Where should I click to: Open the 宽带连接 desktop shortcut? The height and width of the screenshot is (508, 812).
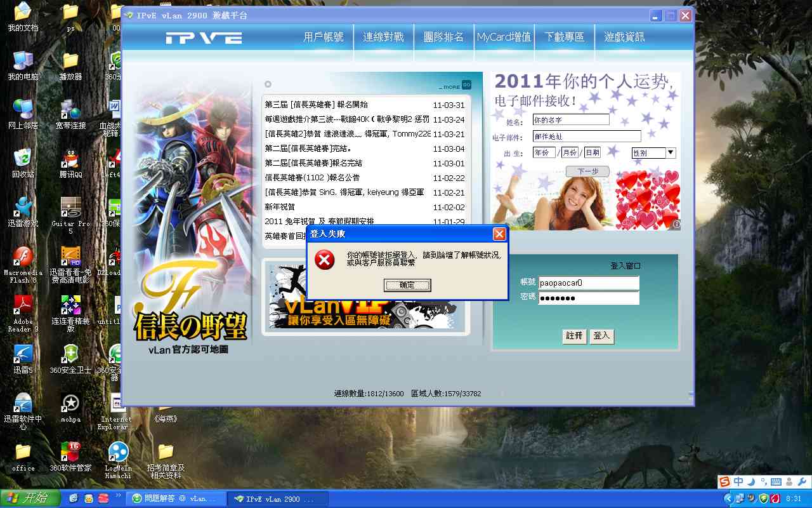(70, 115)
